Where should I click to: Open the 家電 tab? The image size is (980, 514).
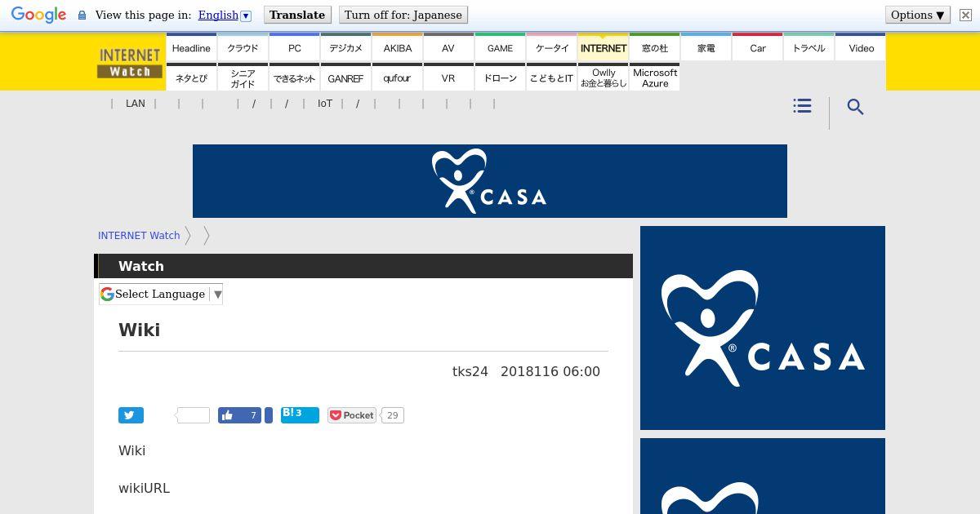click(706, 47)
